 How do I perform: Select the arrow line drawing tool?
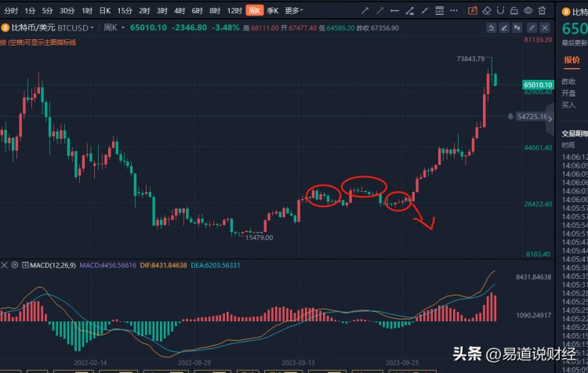pyautogui.click(x=365, y=10)
